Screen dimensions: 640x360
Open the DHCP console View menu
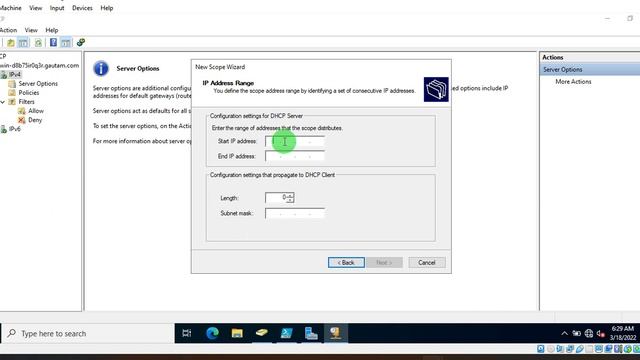click(31, 30)
